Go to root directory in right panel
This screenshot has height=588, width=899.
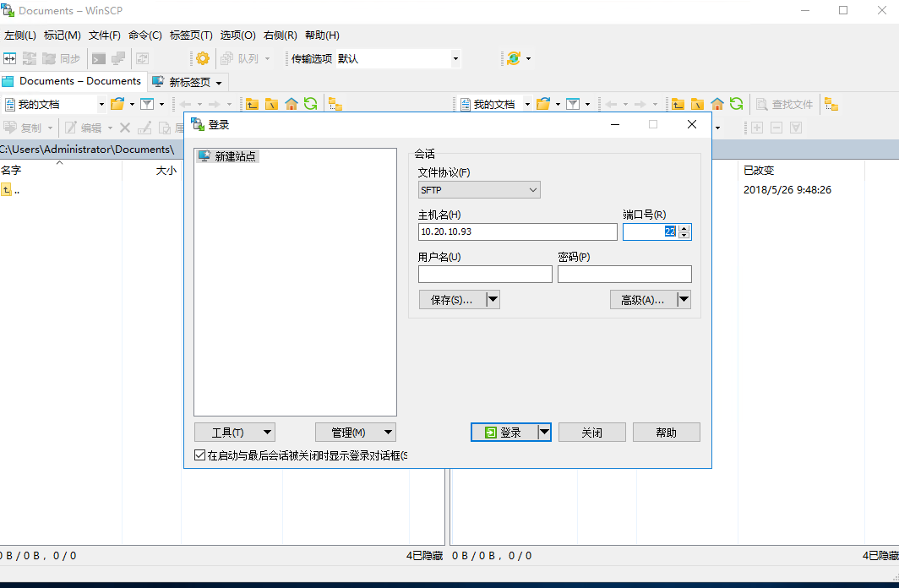[x=697, y=104]
